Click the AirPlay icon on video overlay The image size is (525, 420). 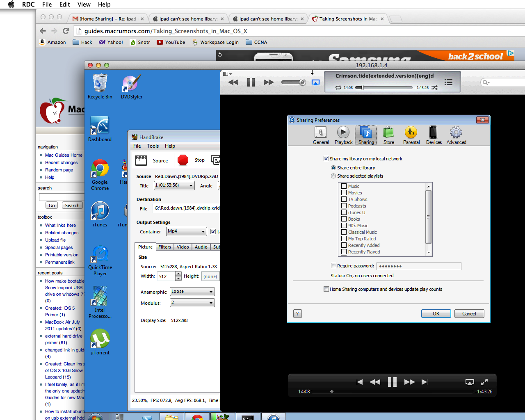click(x=470, y=382)
